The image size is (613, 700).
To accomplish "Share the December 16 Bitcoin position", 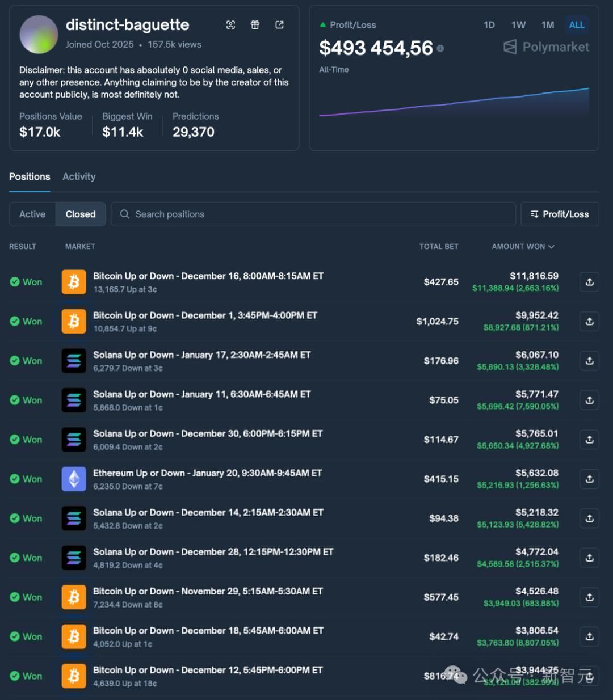I will click(589, 282).
